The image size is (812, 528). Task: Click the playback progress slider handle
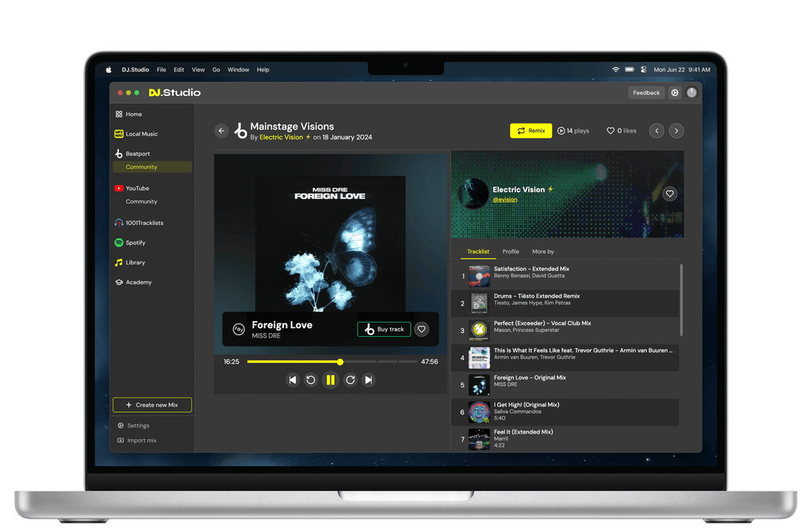340,362
